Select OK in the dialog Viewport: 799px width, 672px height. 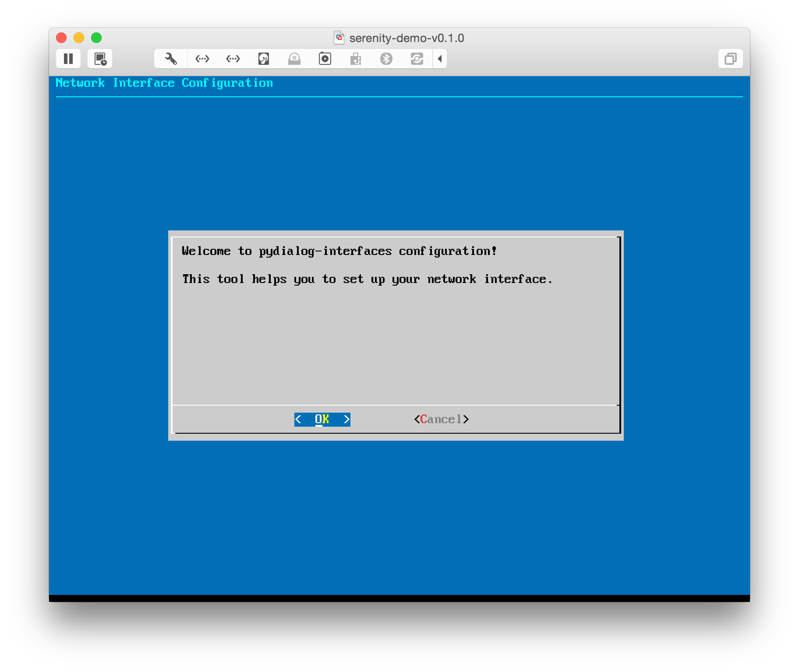[x=322, y=419]
